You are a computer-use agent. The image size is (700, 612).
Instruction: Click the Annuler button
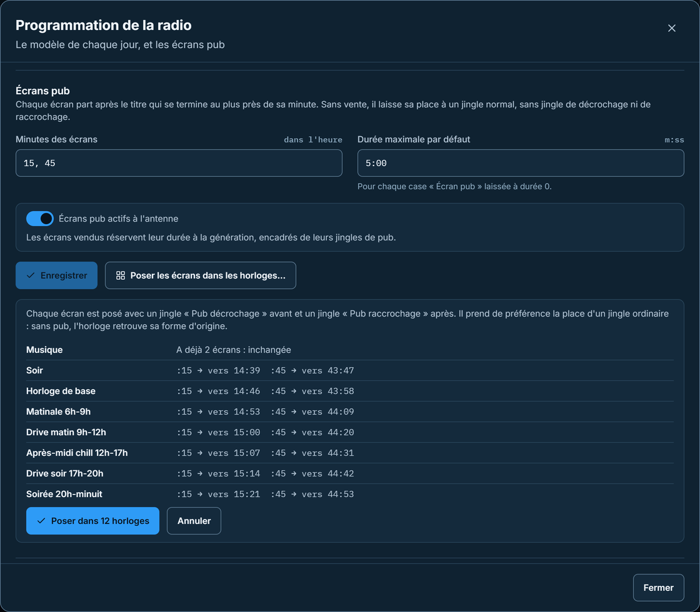click(194, 521)
